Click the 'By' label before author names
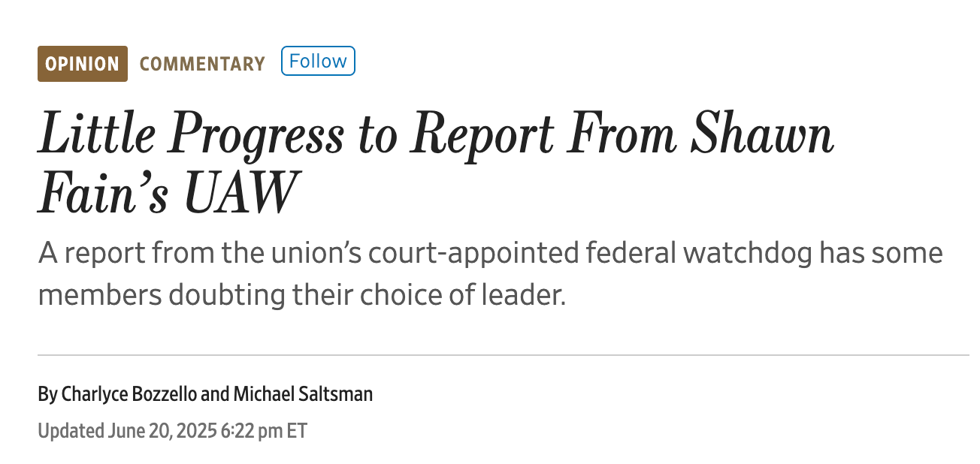Screen dimensions: 980x464 47,393
